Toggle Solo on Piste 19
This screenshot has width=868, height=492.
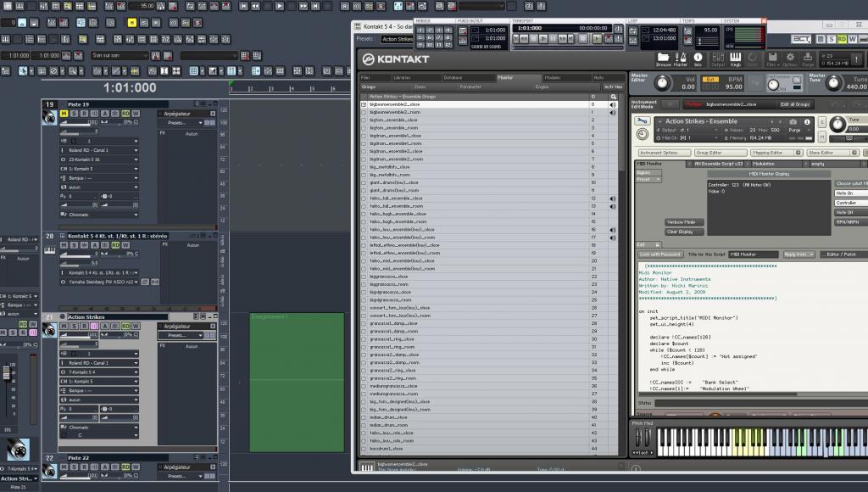[75, 114]
